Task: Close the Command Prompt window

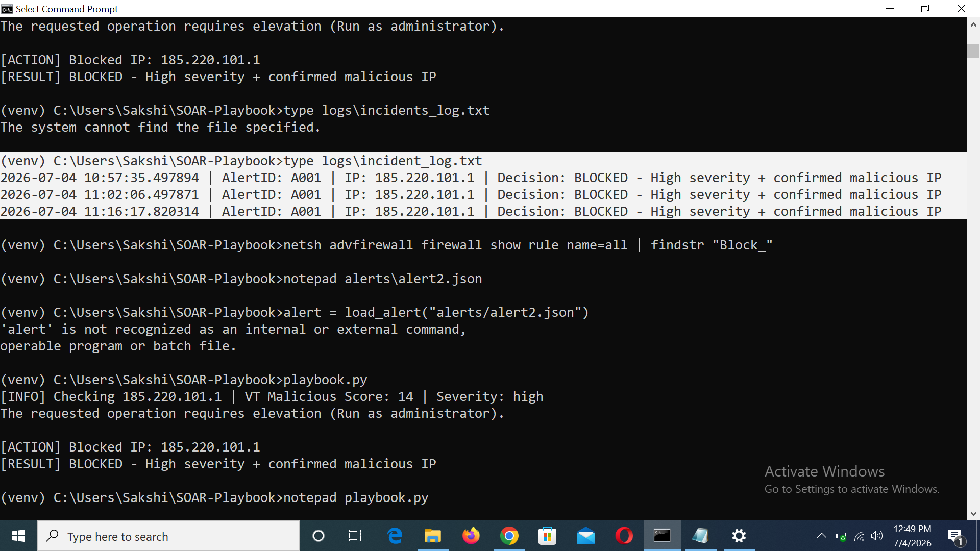Action: pos(962,9)
